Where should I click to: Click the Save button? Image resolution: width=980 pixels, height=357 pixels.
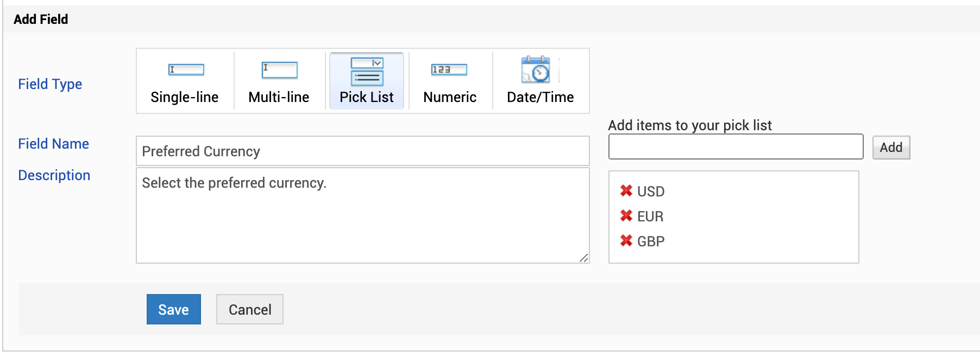[173, 309]
